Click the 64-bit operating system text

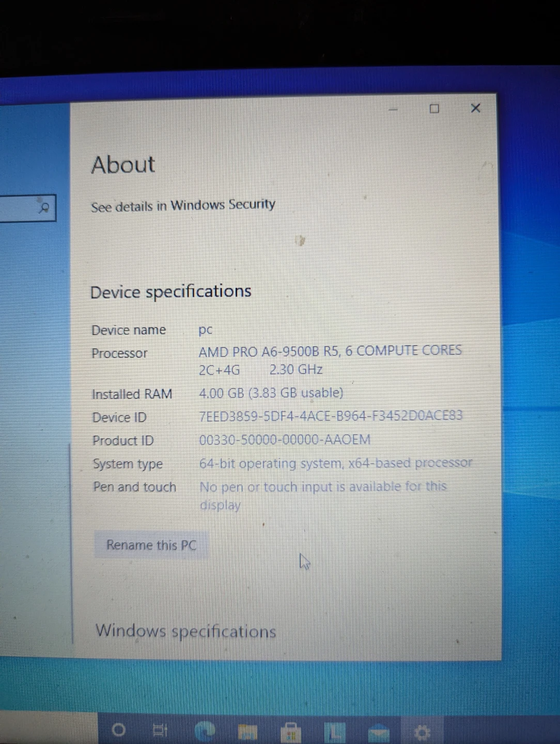[x=336, y=463]
